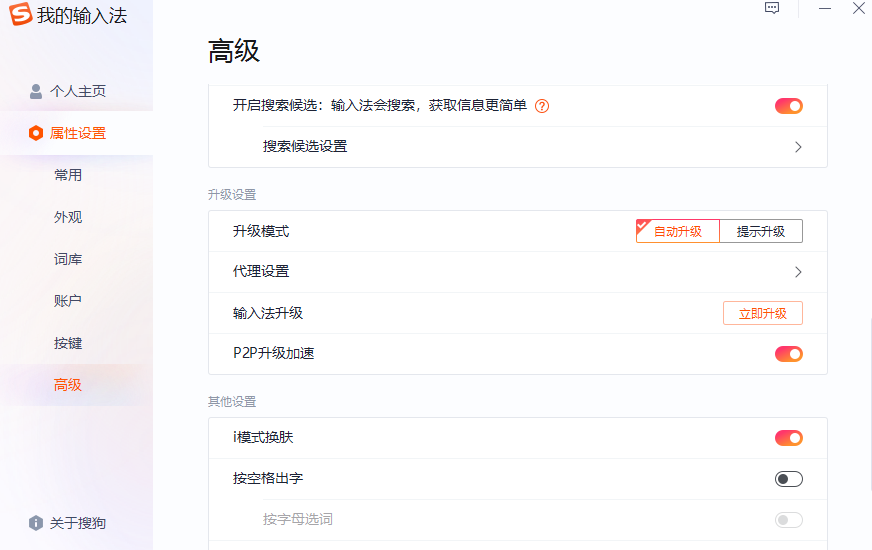Click the help question mark icon
This screenshot has width=872, height=550.
tap(542, 106)
